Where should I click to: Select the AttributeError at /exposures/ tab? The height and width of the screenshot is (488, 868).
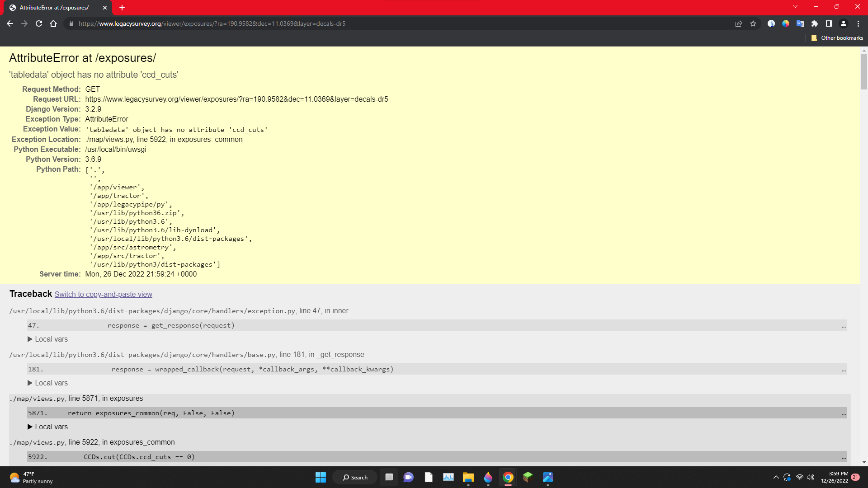click(54, 8)
